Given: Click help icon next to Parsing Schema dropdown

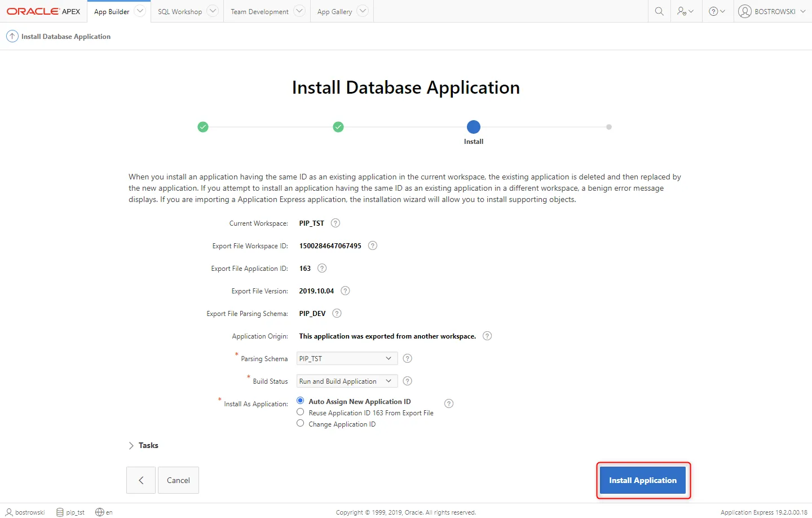Looking at the screenshot, I should click(x=408, y=358).
